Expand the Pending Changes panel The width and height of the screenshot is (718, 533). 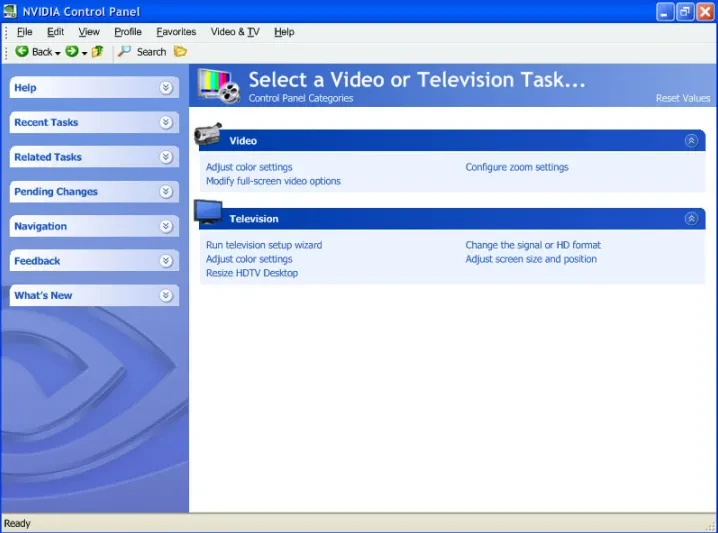pos(166,191)
